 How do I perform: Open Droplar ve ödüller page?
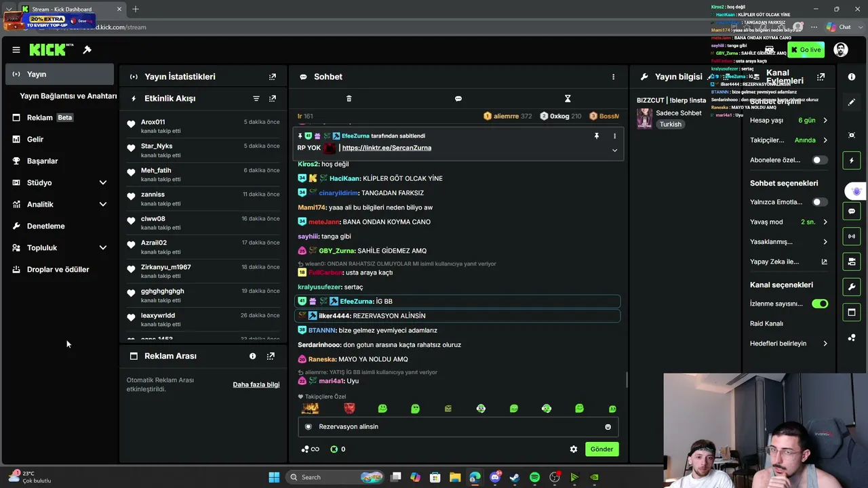coord(60,269)
